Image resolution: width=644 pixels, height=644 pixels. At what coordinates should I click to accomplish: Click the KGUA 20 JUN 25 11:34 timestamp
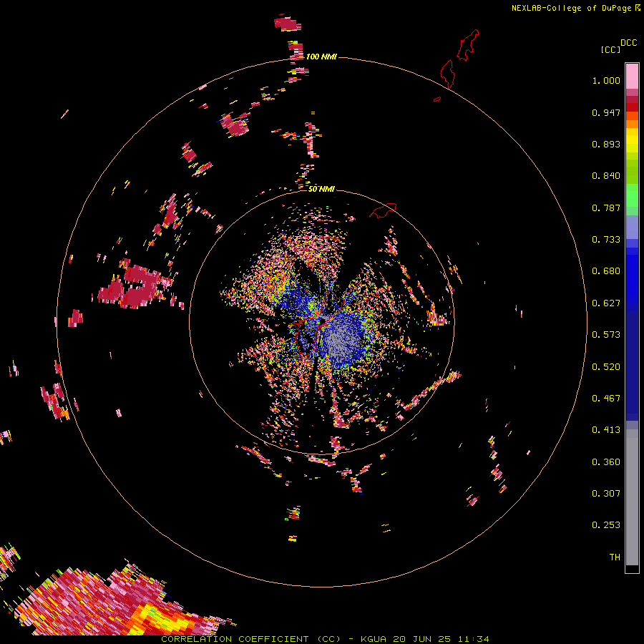tap(424, 639)
